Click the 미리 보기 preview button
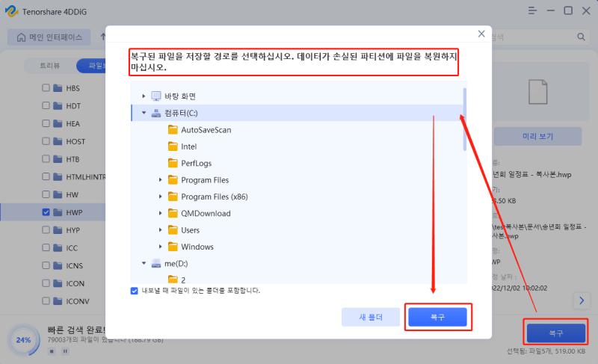This screenshot has width=598, height=364. 537,136
